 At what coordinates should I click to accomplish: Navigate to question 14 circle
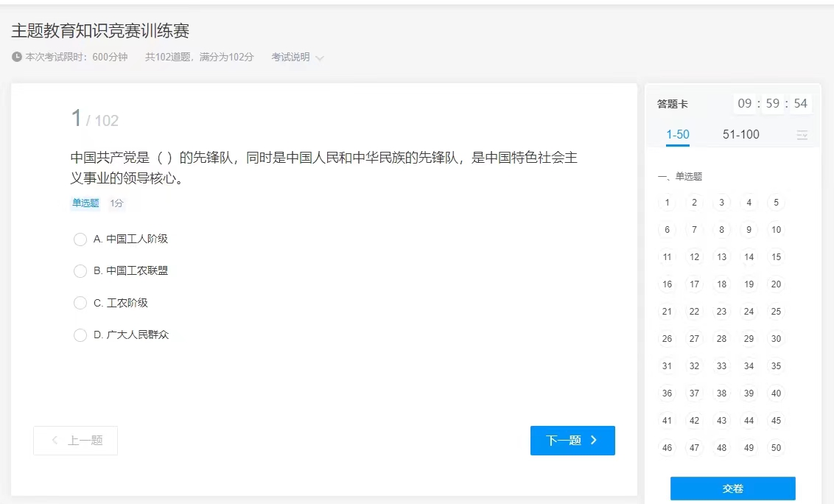pos(749,257)
